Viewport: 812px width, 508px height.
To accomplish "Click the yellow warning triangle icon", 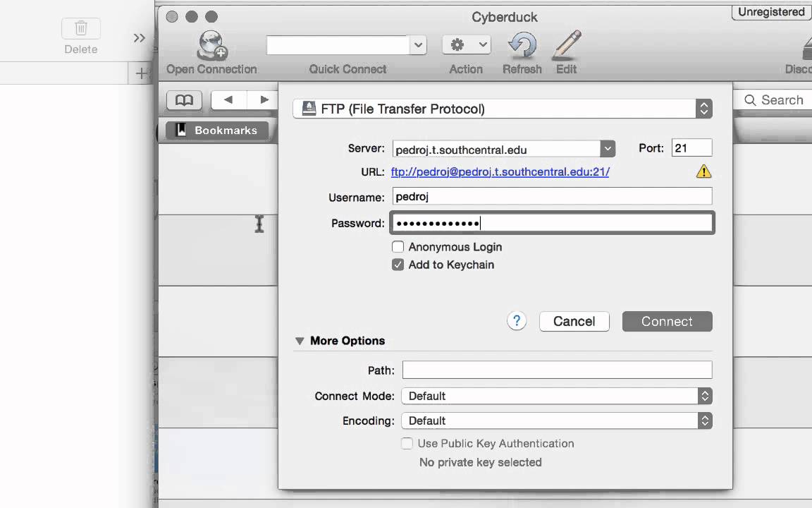I will (x=703, y=171).
